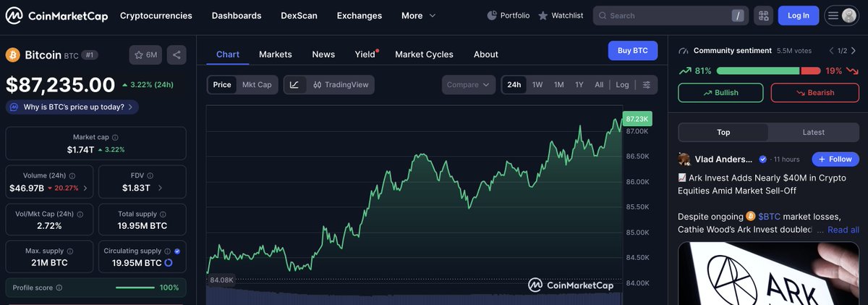
Task: Open the Portfolio pie chart icon
Action: 492,15
